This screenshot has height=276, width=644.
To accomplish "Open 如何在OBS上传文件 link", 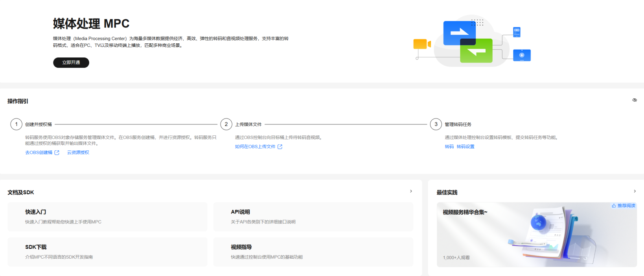I will 255,146.
